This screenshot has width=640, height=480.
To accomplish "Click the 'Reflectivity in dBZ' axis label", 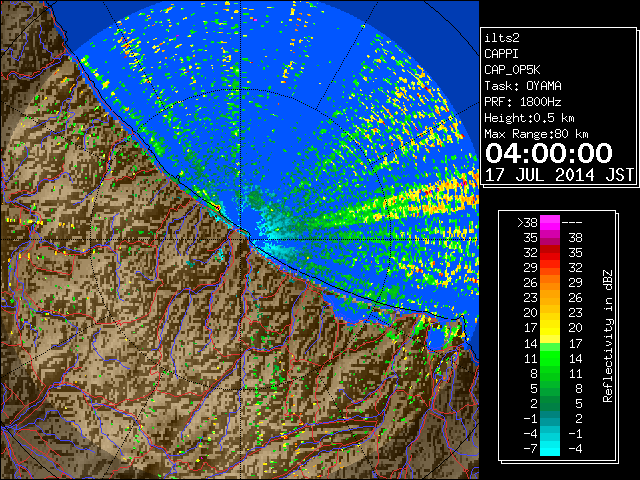I will 608,336.
